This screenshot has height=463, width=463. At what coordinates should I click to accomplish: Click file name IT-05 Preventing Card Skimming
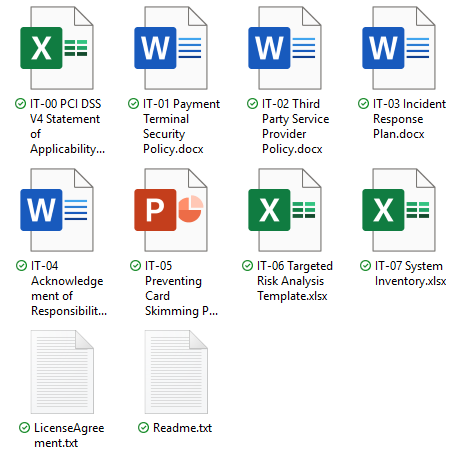point(181,289)
